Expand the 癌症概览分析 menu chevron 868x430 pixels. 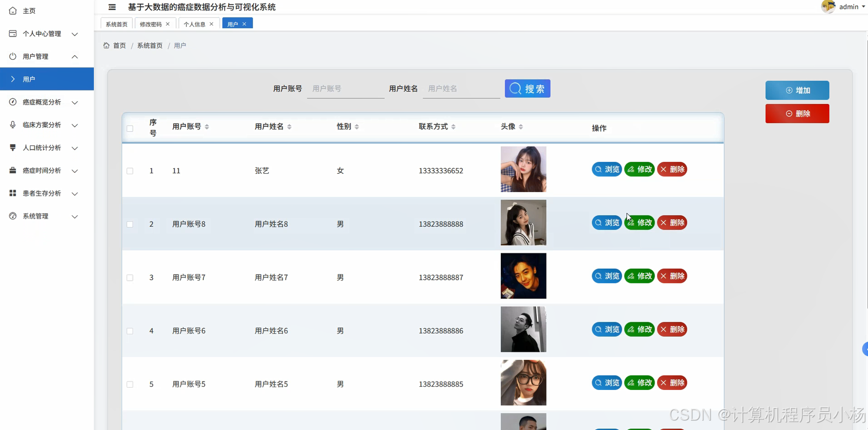point(75,102)
